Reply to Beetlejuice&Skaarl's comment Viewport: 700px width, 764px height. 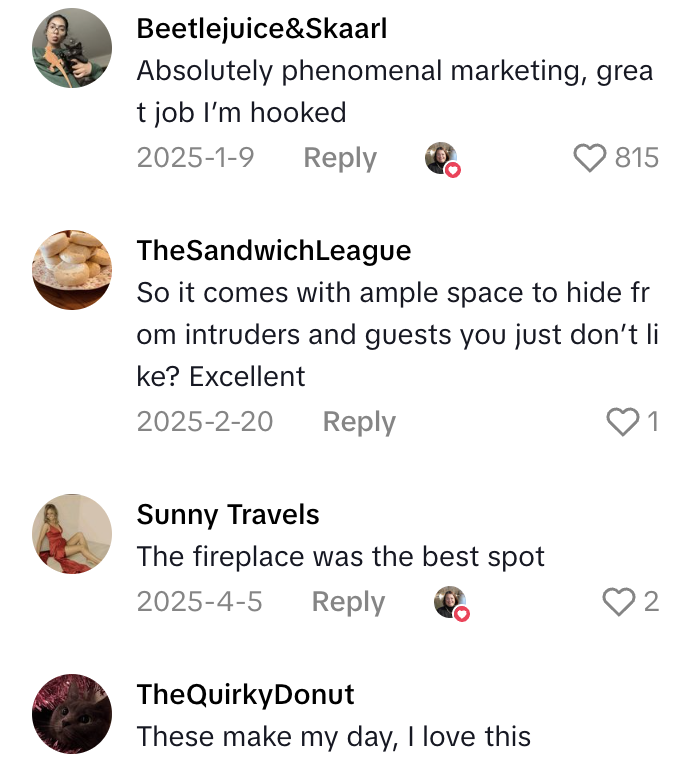point(340,158)
